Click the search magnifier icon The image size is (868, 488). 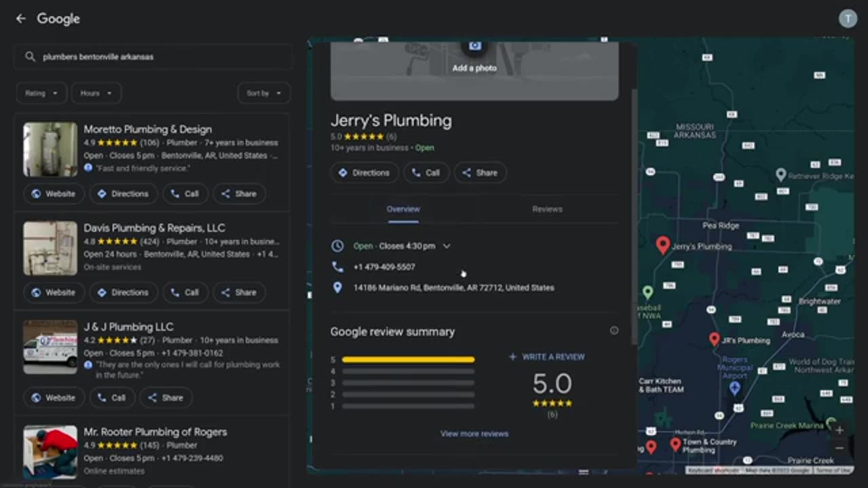[30, 57]
